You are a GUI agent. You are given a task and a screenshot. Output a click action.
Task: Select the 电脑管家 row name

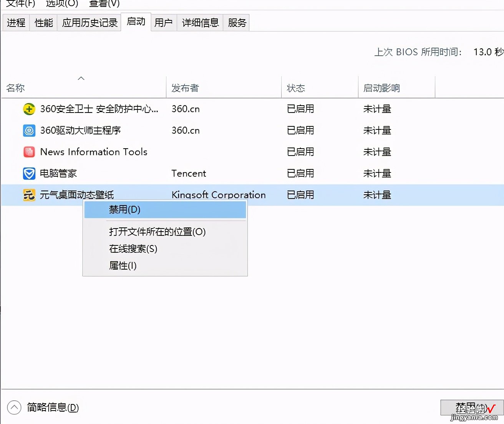coord(58,174)
